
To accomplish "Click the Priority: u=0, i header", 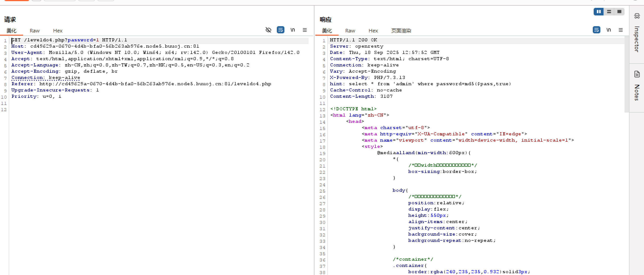I will (36, 96).
